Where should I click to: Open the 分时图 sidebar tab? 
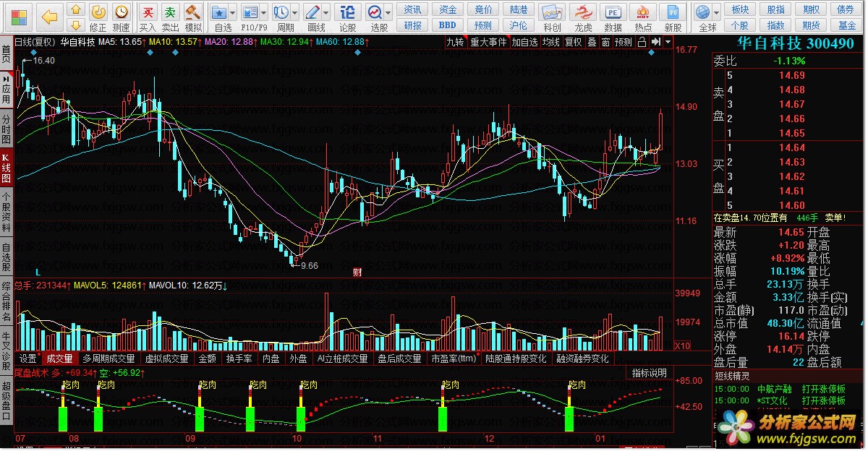(6, 129)
